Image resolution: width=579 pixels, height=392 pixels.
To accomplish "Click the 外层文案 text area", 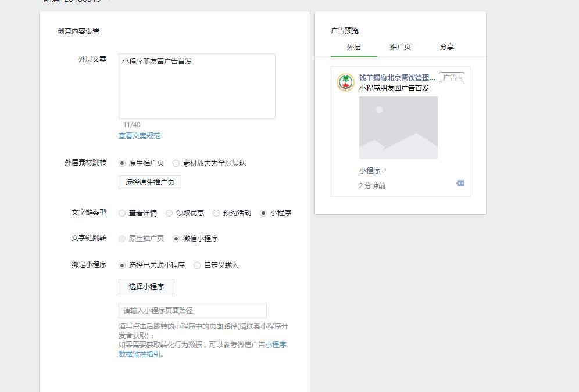I will pyautogui.click(x=197, y=87).
